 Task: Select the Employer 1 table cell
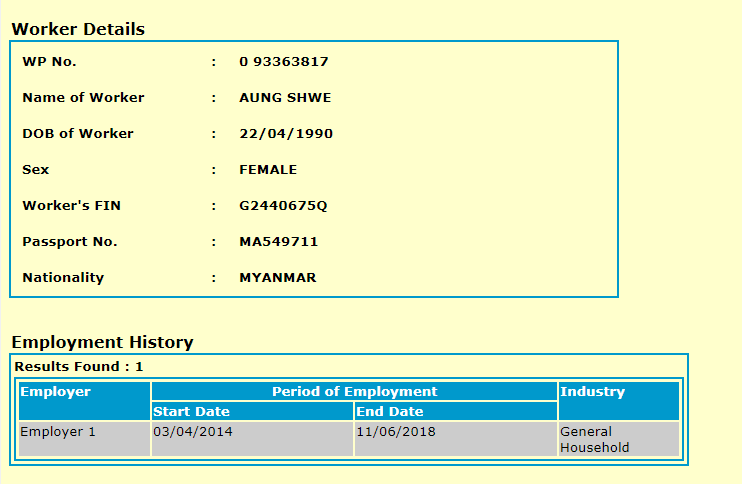pos(58,432)
